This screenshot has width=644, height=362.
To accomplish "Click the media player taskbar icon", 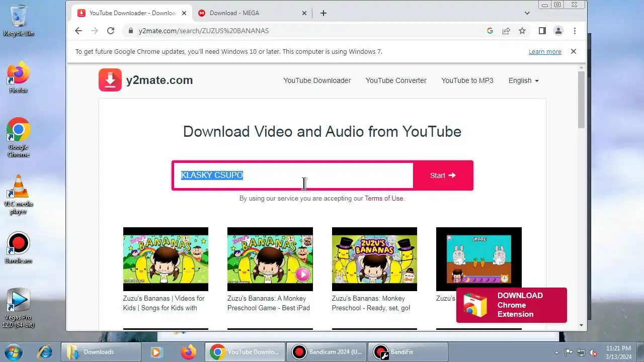I will tap(157, 352).
